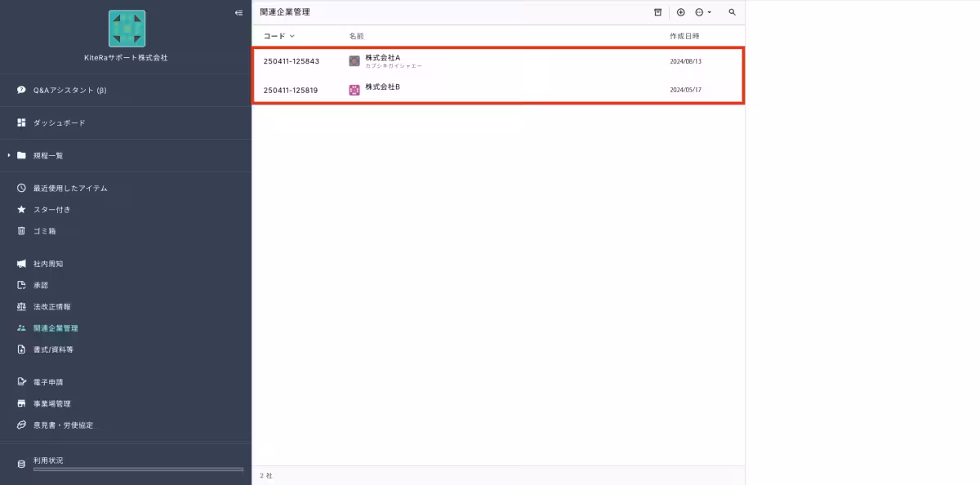Click the add company plus icon
Viewport: 980px width, 485px height.
[x=680, y=12]
